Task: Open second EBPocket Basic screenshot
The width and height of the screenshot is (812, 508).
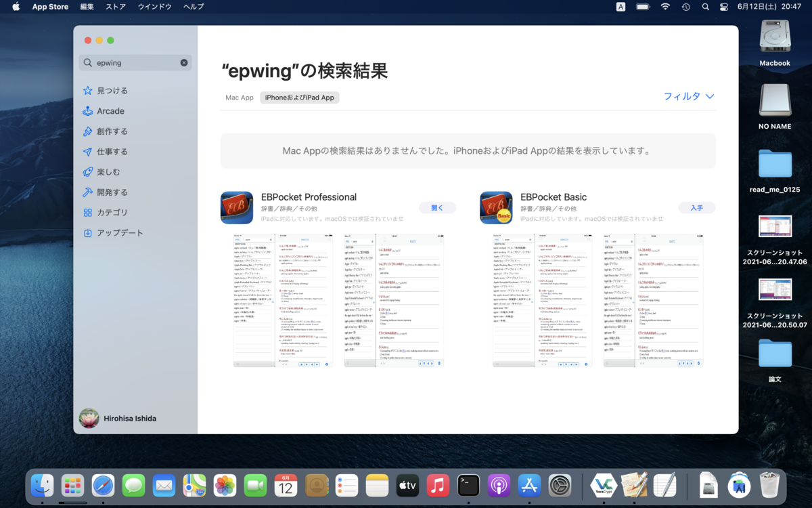Action: tap(653, 301)
